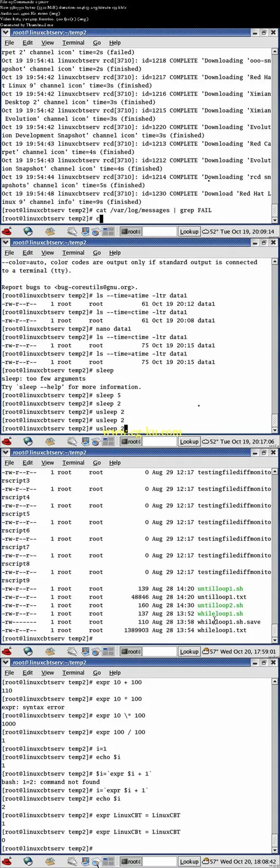Open Evolution email launcher in 20:09:14 panel
This screenshot has height=868, width=280.
[x=50, y=231]
